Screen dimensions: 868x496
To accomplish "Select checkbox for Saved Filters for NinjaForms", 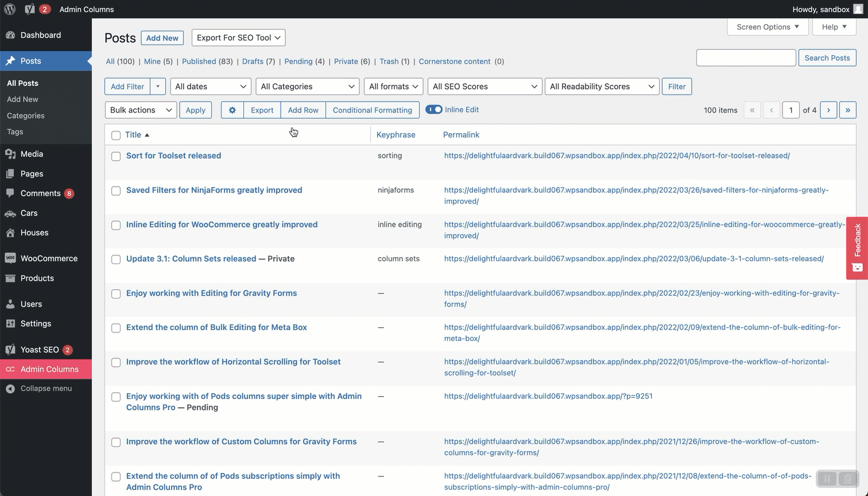I will (x=116, y=191).
